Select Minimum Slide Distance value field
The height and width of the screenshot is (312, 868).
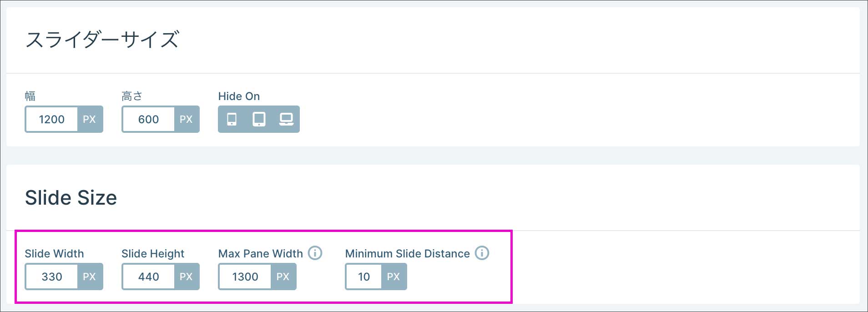point(363,277)
